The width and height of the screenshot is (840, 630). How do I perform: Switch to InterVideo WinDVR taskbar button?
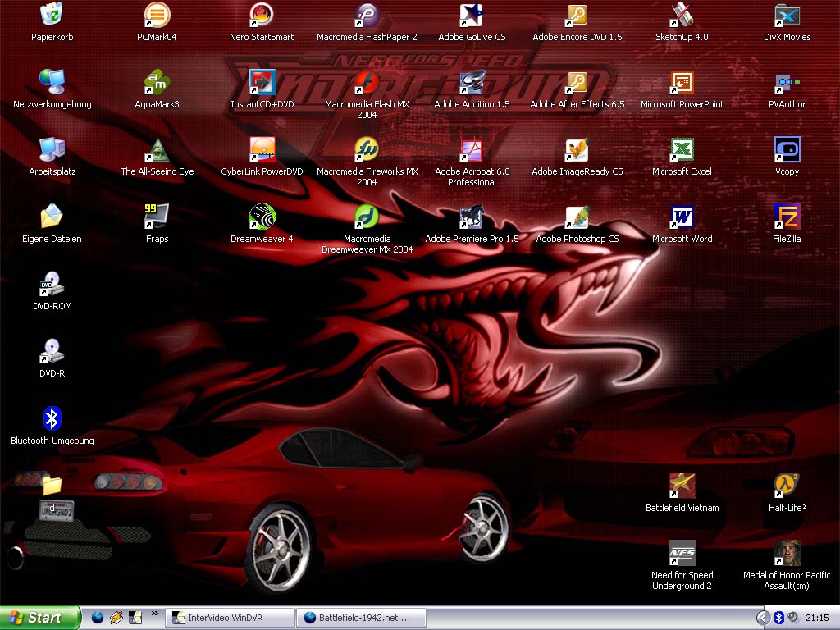(231, 618)
